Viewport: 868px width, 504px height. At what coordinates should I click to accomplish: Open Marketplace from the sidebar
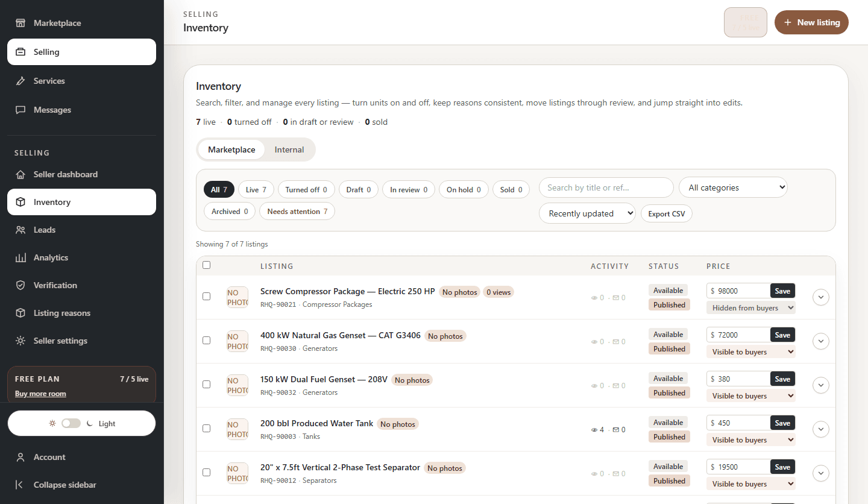(81, 23)
